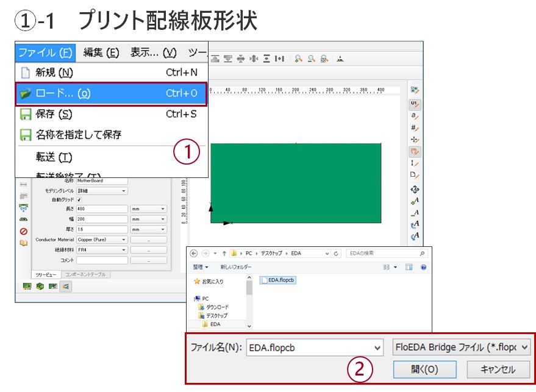
Task: Open the FloEDA Bridge file type dropdown
Action: pyautogui.click(x=462, y=347)
